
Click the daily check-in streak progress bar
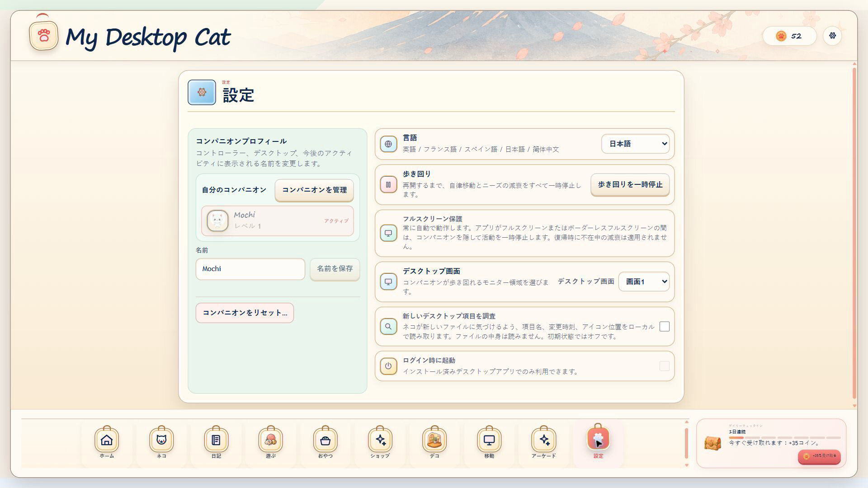785,438
